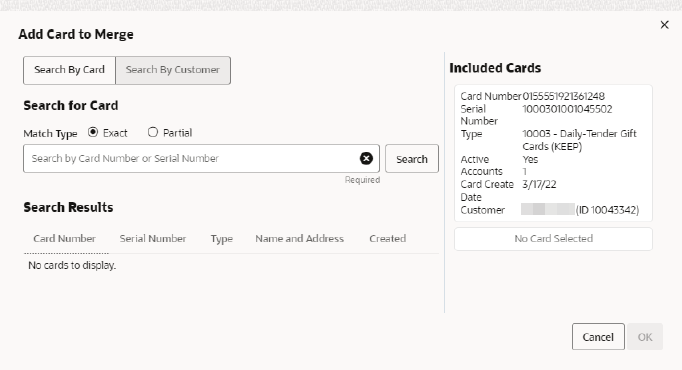Sort results by Created column header
The width and height of the screenshot is (682, 370).
tap(388, 239)
